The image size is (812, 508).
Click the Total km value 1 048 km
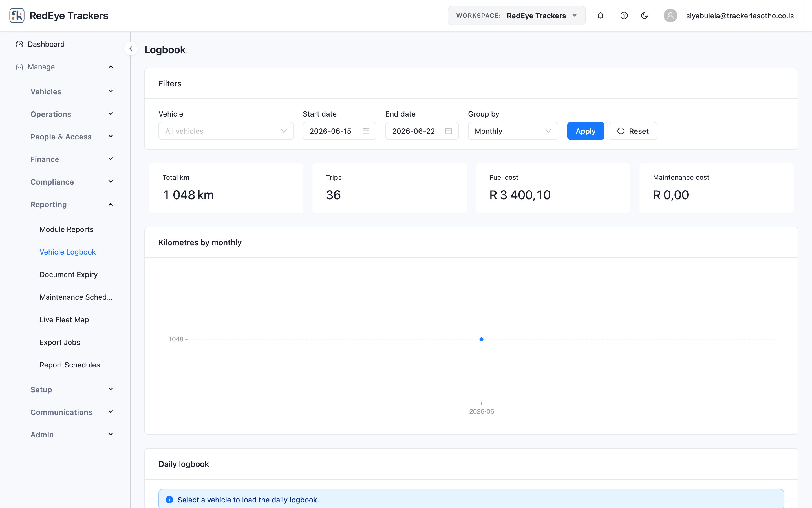(x=188, y=195)
